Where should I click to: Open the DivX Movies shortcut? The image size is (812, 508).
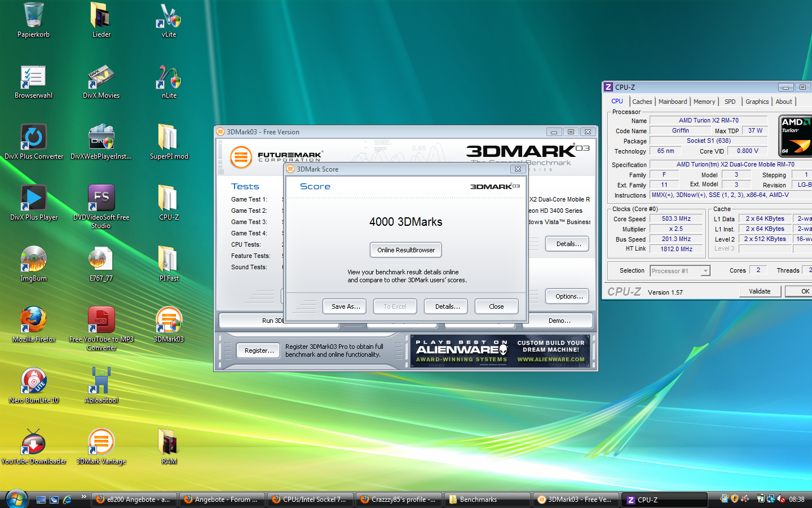click(x=101, y=82)
